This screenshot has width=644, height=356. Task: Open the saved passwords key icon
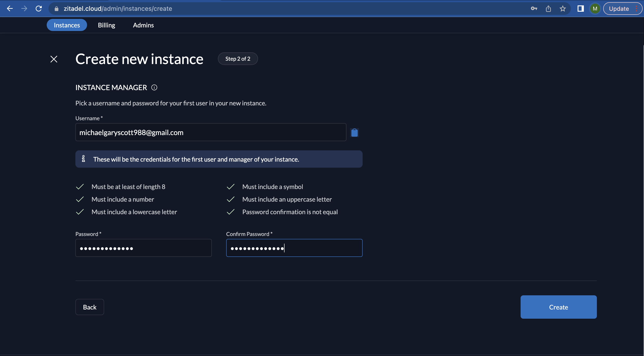(x=534, y=9)
